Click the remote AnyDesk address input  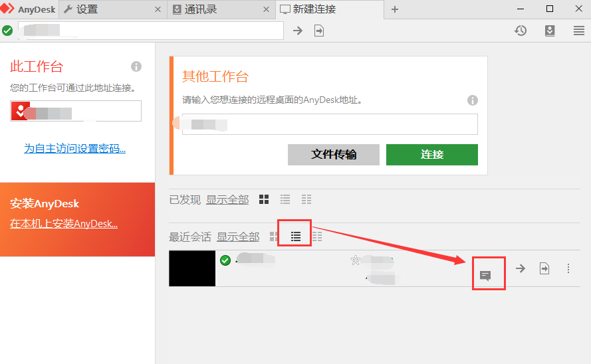330,124
